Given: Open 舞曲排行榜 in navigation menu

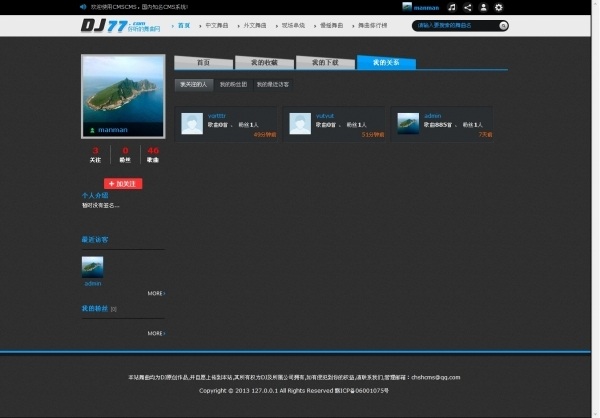Looking at the screenshot, I should (x=370, y=25).
